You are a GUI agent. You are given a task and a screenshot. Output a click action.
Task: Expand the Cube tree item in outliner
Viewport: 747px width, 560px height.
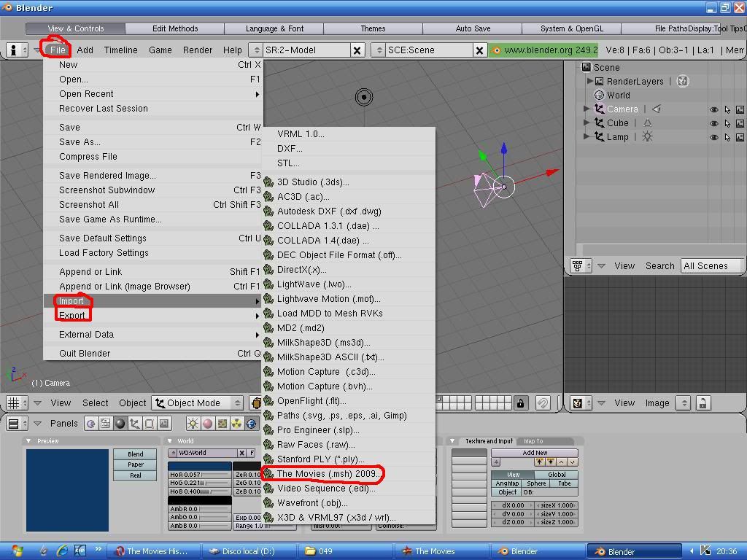[x=587, y=122]
